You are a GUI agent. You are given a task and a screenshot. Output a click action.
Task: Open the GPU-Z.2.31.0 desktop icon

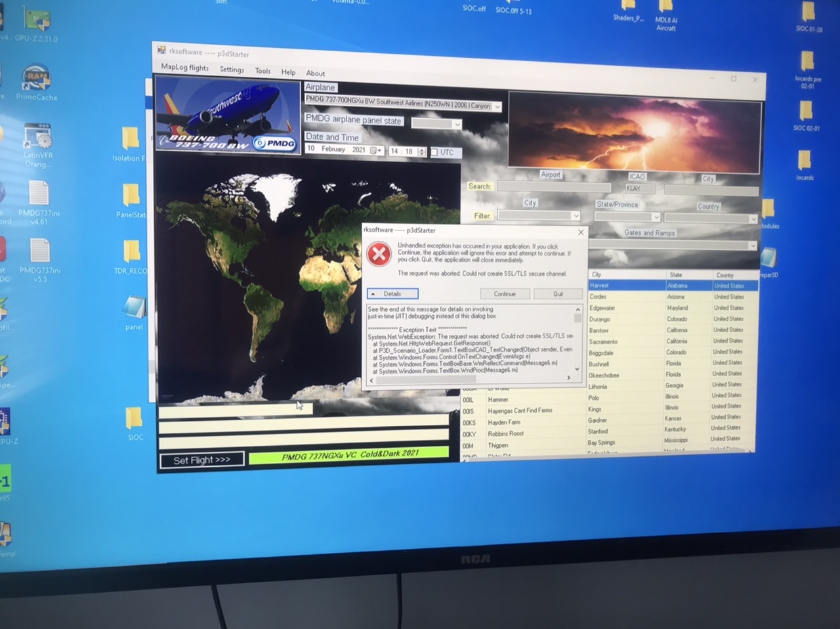click(36, 25)
